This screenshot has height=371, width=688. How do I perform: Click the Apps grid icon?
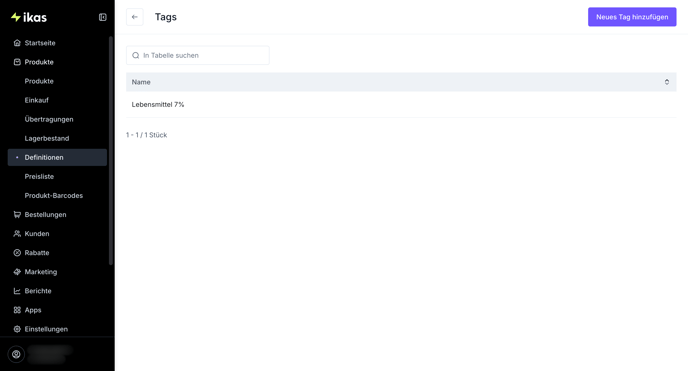(17, 310)
